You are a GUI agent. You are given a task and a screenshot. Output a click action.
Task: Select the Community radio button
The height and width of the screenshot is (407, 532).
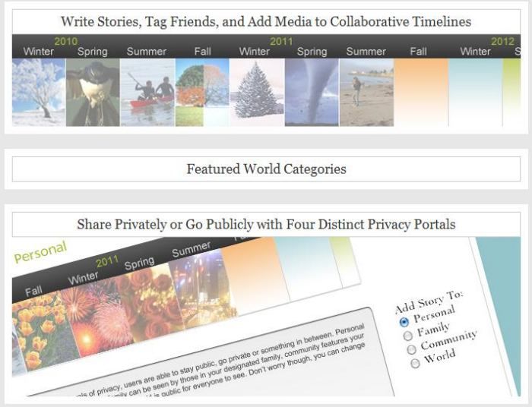tap(412, 349)
